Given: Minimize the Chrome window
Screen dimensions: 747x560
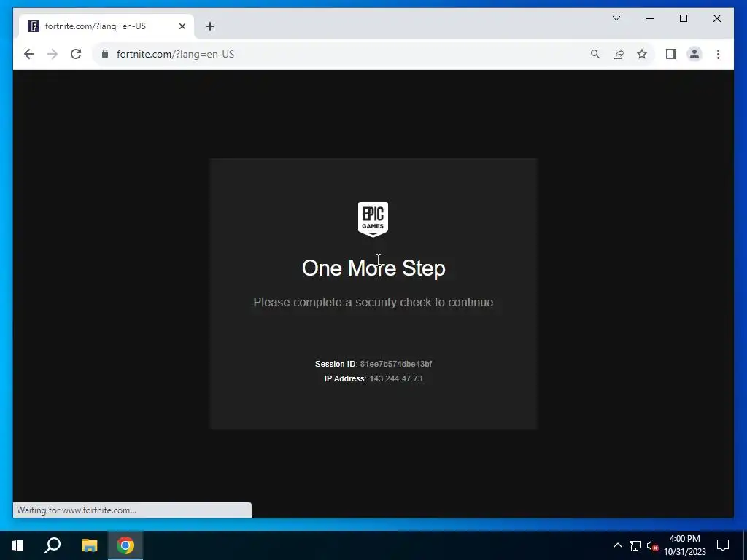Looking at the screenshot, I should click(x=650, y=18).
